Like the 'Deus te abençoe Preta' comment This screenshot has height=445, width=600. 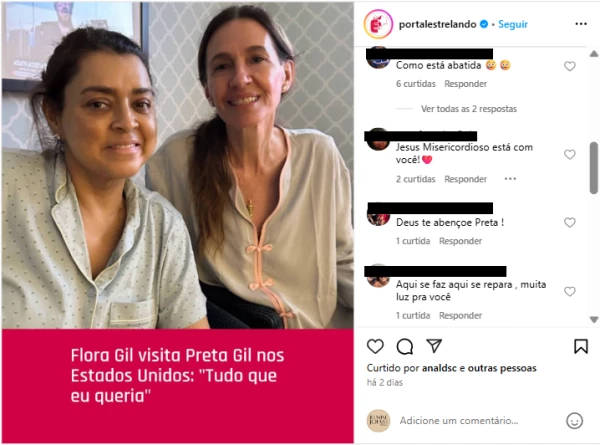tap(569, 222)
